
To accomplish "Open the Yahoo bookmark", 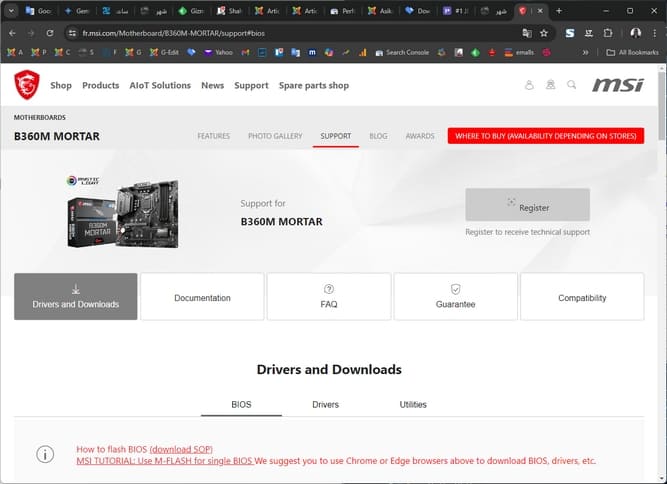I will click(218, 52).
